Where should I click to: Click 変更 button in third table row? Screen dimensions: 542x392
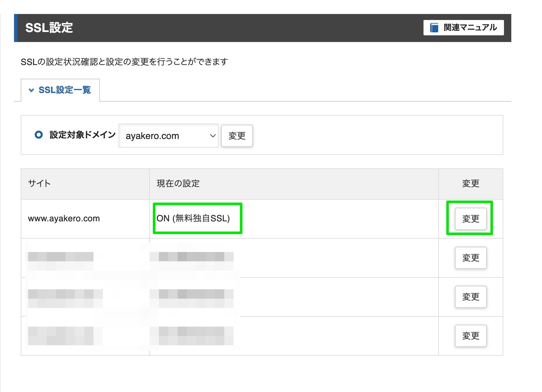click(471, 297)
